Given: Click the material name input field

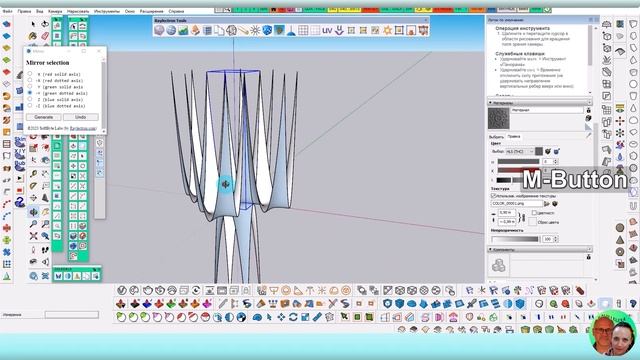Looking at the screenshot, I should [547, 110].
